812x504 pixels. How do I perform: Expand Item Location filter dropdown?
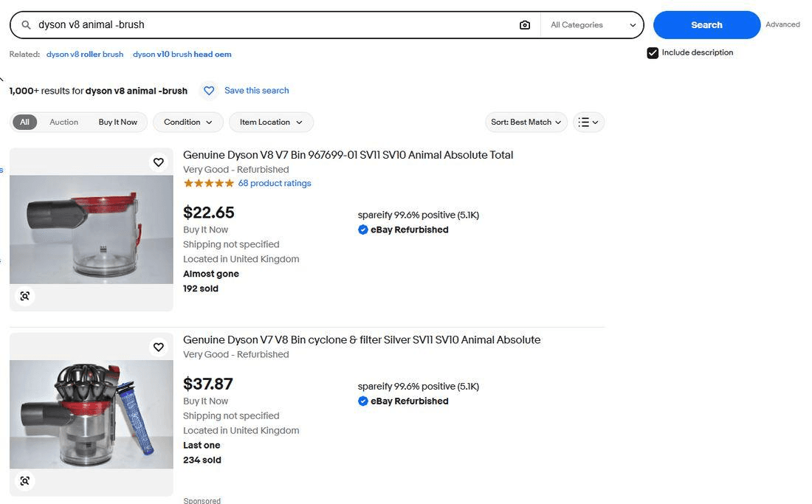[x=271, y=122]
